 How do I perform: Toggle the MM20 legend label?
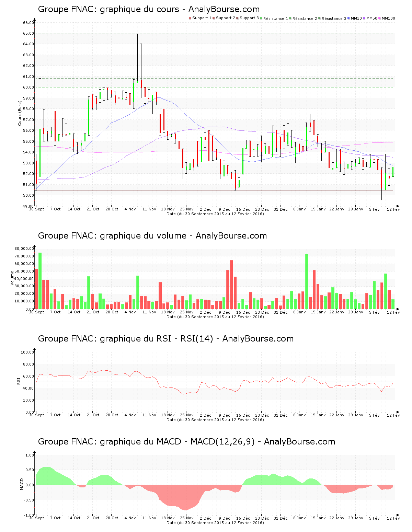(356, 18)
